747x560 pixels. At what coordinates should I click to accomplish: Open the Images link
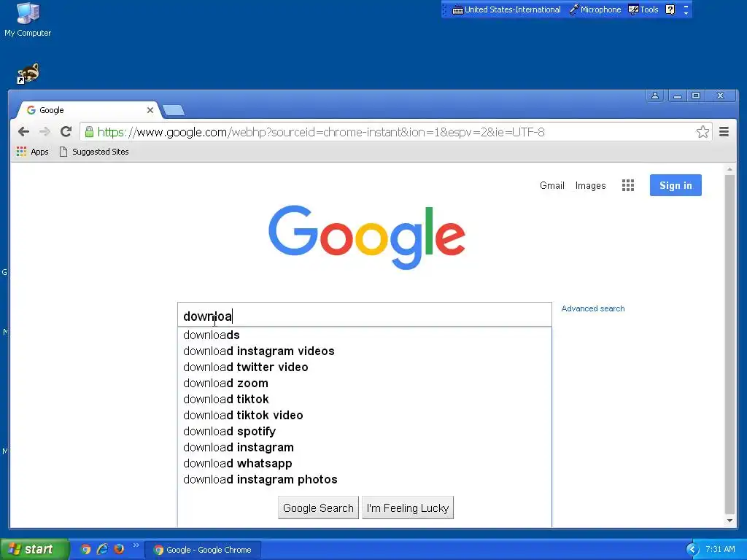pyautogui.click(x=590, y=185)
